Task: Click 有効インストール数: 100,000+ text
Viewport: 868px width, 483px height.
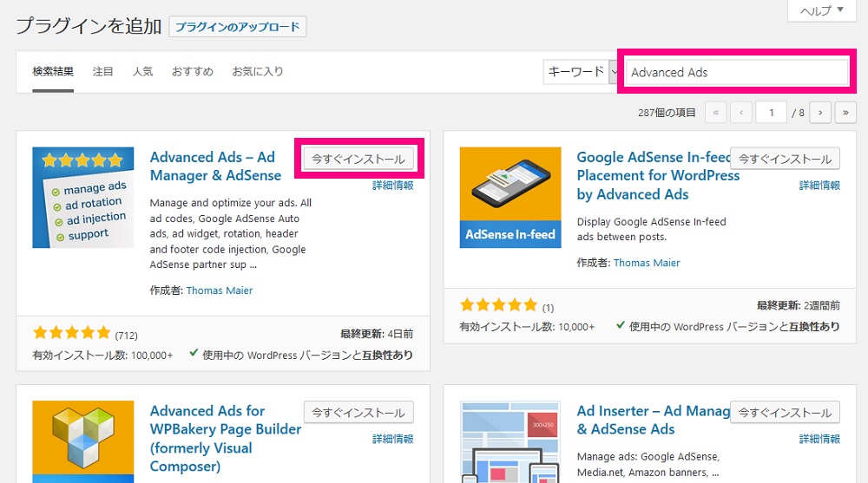Action: click(102, 356)
